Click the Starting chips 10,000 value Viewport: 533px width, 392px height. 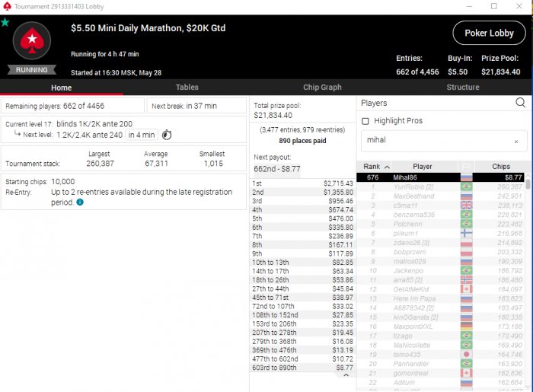[63, 182]
